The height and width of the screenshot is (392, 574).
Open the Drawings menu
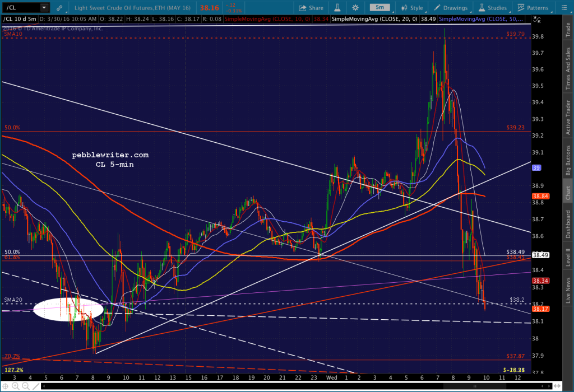tap(451, 8)
